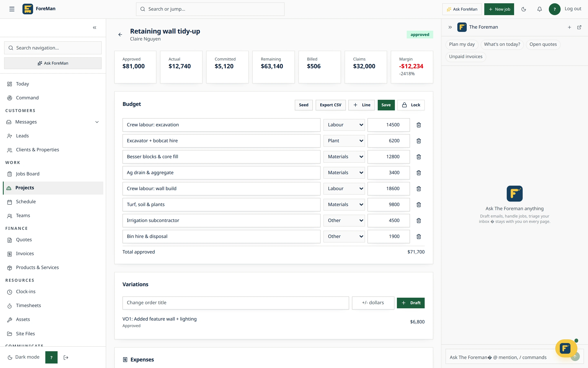The width and height of the screenshot is (588, 368).
Task: Open Assets page
Action: point(53,319)
